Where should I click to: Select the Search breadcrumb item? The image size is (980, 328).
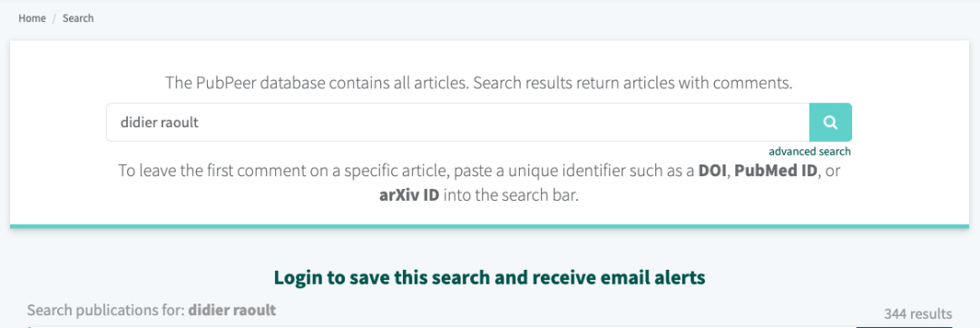[x=78, y=18]
